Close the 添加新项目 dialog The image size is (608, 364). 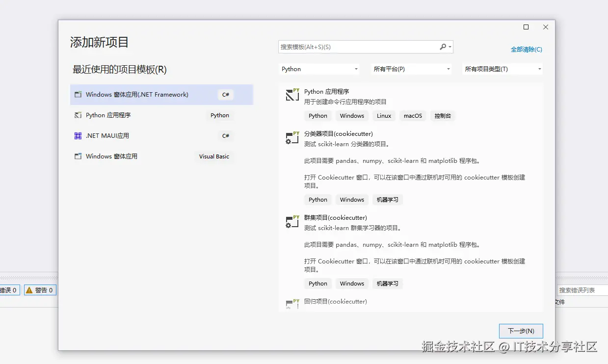(546, 27)
